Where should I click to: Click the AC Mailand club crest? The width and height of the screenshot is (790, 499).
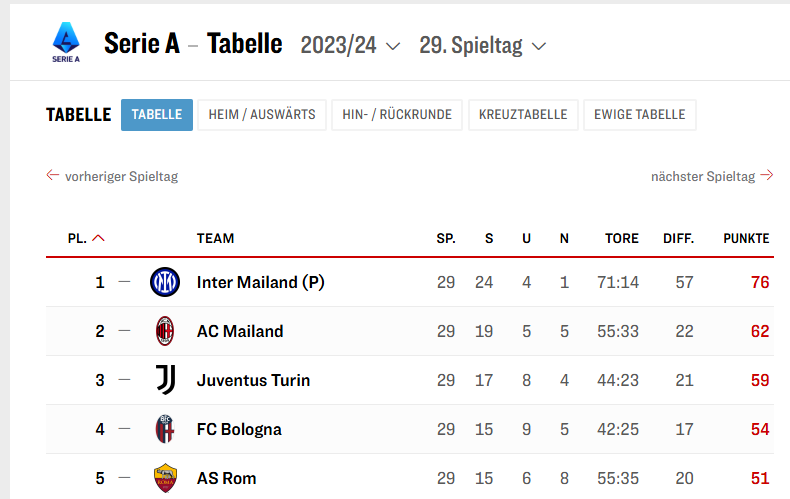(x=165, y=331)
